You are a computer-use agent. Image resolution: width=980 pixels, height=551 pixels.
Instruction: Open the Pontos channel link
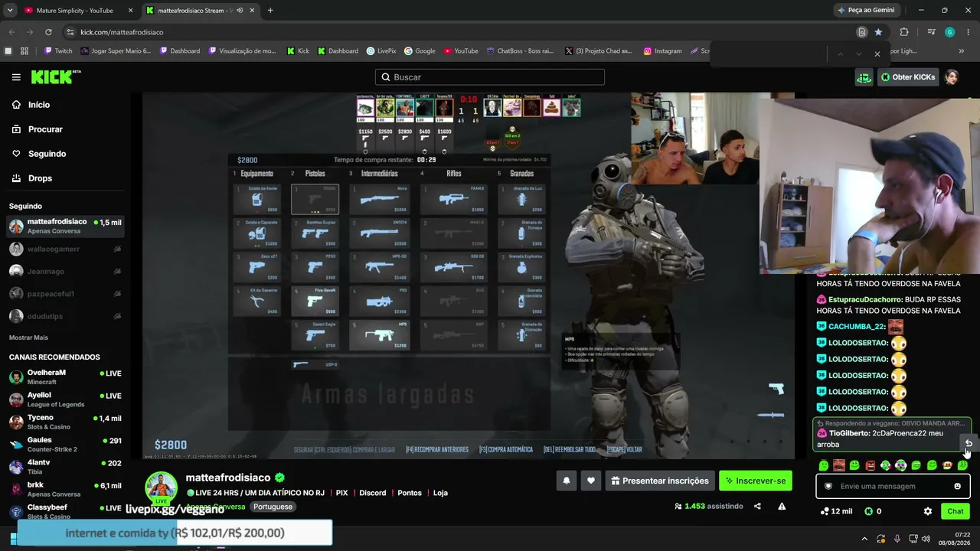410,493
